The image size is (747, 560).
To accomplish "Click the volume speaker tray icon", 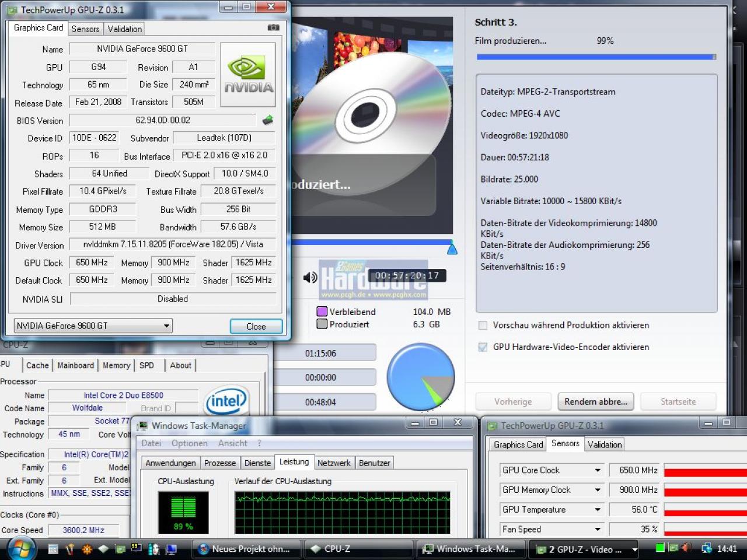I will pos(686,548).
